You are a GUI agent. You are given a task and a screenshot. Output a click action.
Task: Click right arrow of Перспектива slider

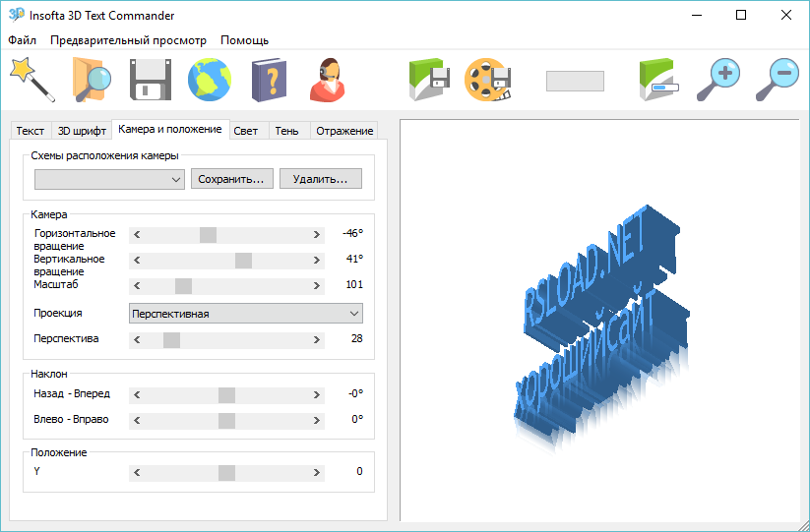click(x=317, y=340)
